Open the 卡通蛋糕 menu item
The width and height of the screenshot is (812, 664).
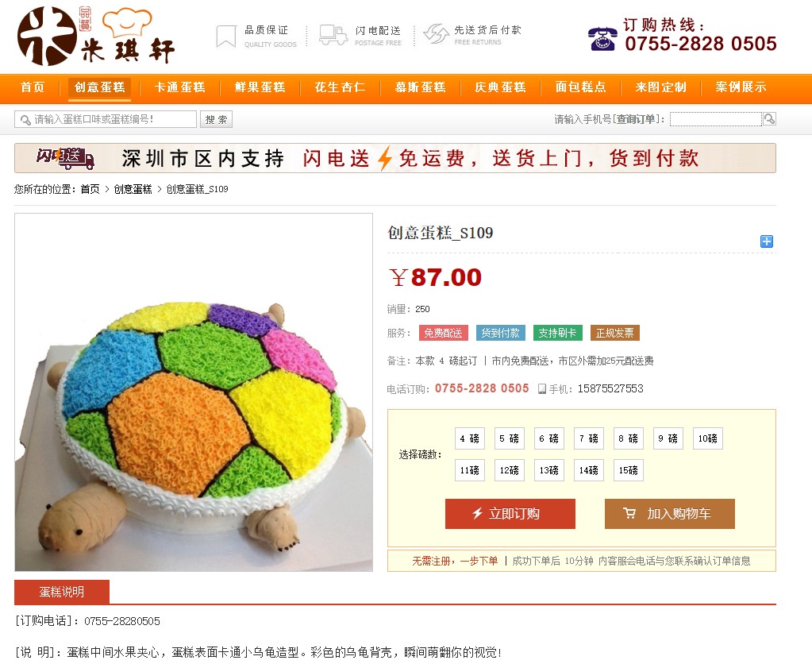click(x=179, y=87)
